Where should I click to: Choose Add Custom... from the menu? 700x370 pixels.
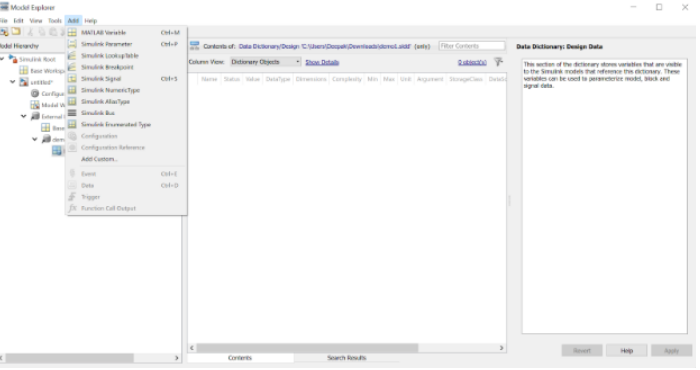coord(126,159)
